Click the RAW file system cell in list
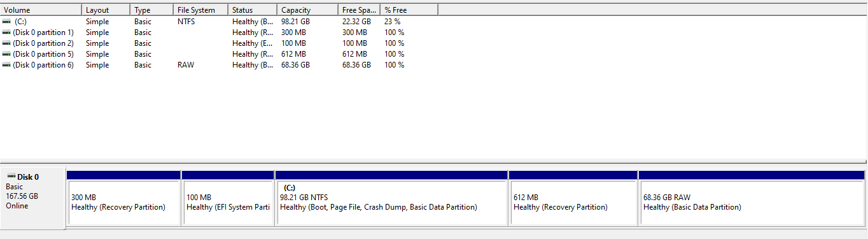 [186, 65]
